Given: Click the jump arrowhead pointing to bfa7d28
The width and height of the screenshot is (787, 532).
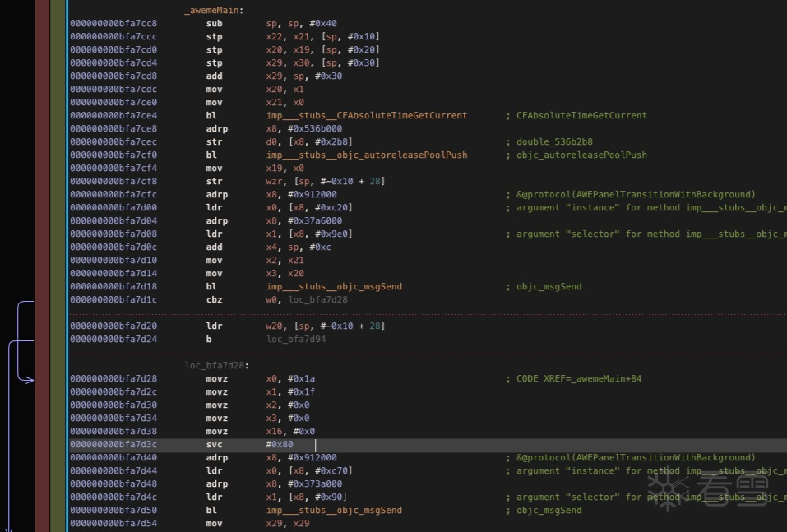Looking at the screenshot, I should (x=30, y=379).
